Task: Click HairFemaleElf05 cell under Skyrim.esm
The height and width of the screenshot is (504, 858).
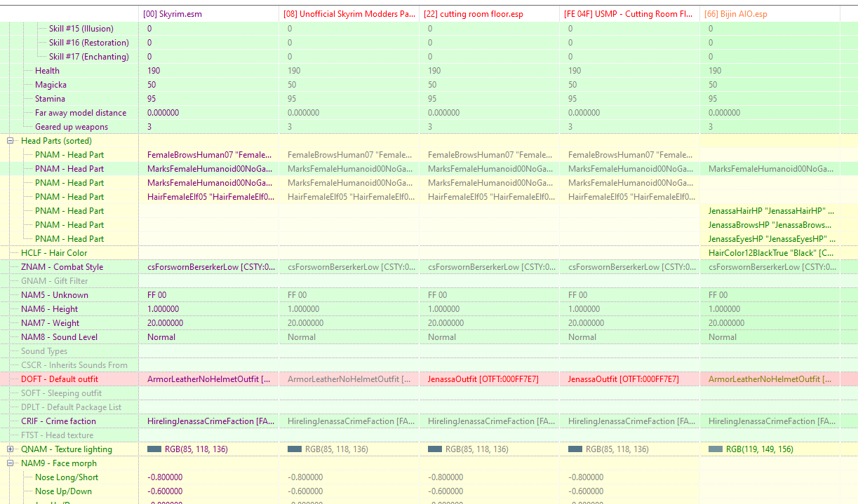Action: click(209, 197)
